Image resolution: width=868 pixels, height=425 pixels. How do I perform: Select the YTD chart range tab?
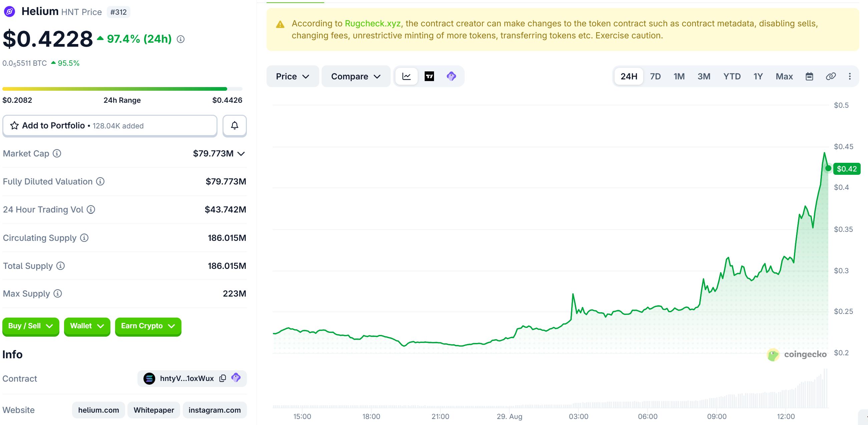[x=732, y=76]
